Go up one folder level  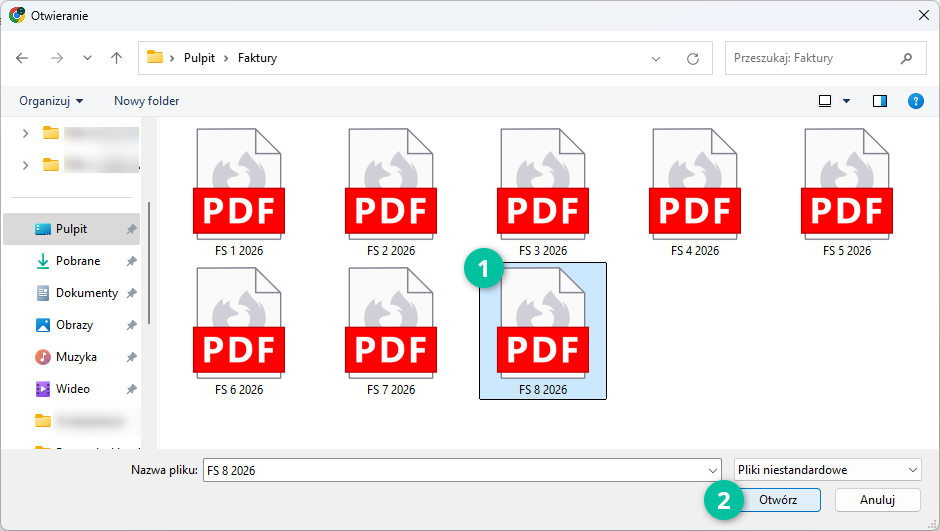tap(116, 58)
